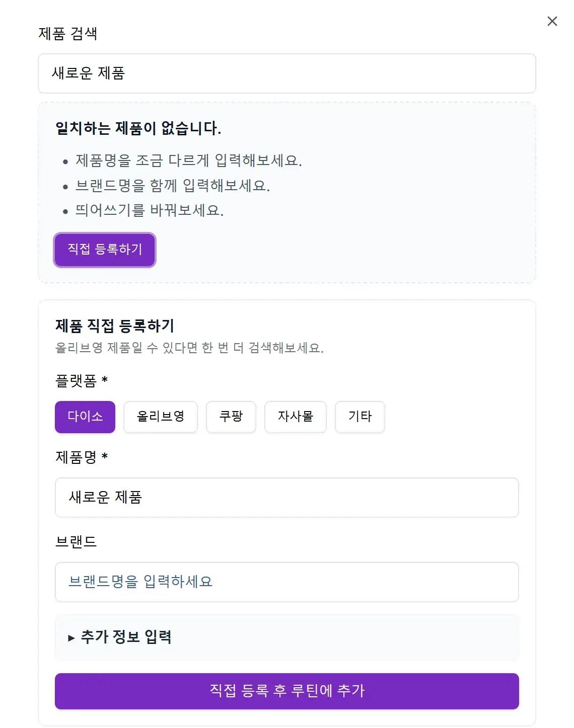The image size is (574, 728).
Task: Focus the 제품명 input field
Action: pyautogui.click(x=286, y=498)
